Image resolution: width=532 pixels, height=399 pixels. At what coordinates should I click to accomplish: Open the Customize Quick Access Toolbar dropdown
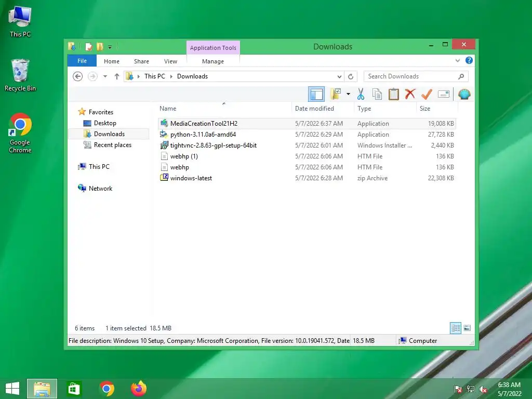click(x=110, y=47)
